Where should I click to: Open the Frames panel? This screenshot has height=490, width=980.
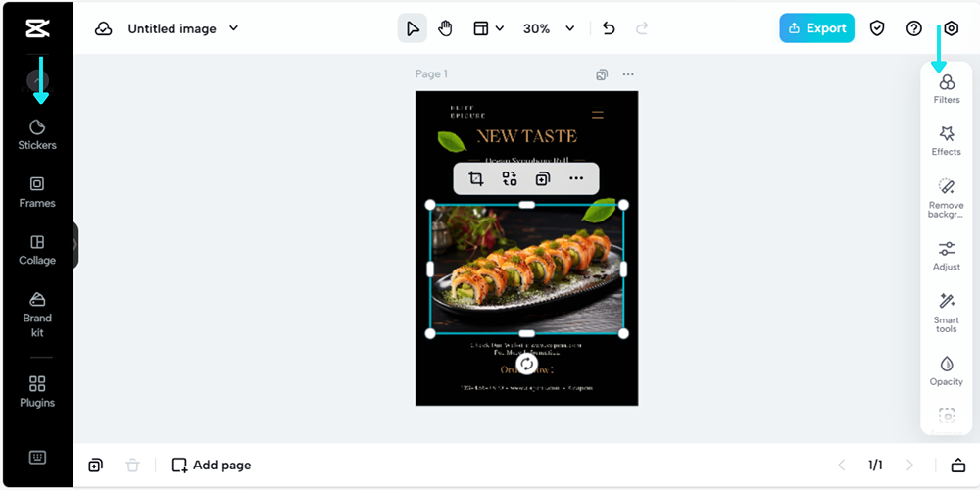pos(37,192)
